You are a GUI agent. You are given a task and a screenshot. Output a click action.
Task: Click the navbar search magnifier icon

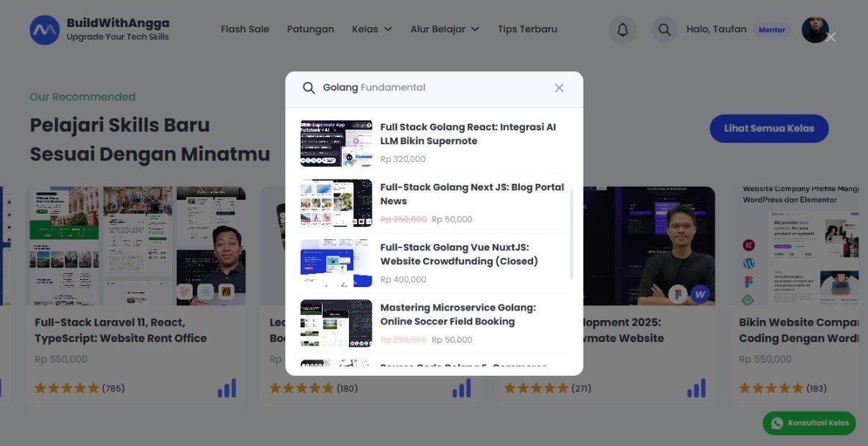click(x=664, y=29)
